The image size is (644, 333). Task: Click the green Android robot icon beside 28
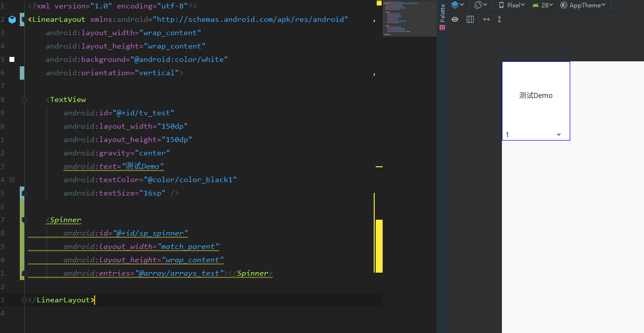tap(536, 5)
